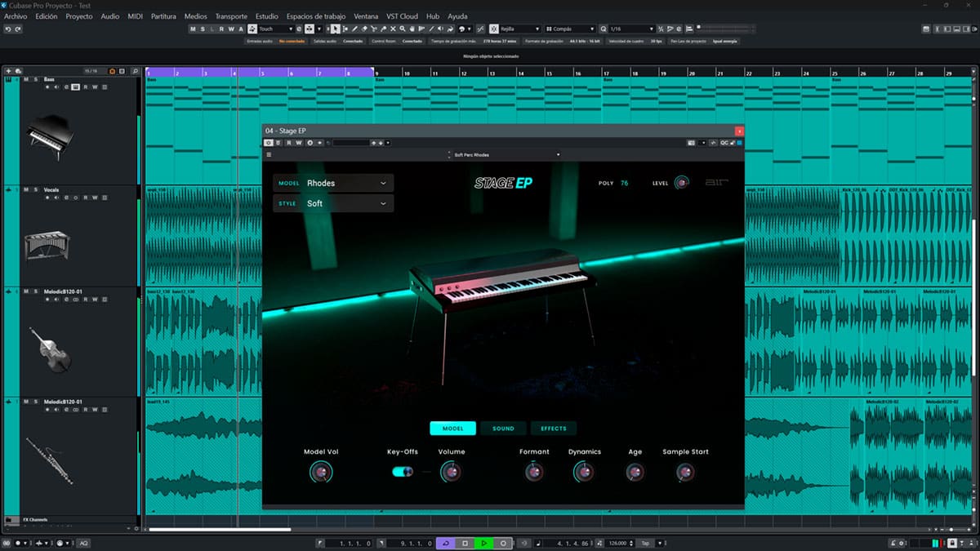
Task: Open the Edición menu
Action: point(47,16)
